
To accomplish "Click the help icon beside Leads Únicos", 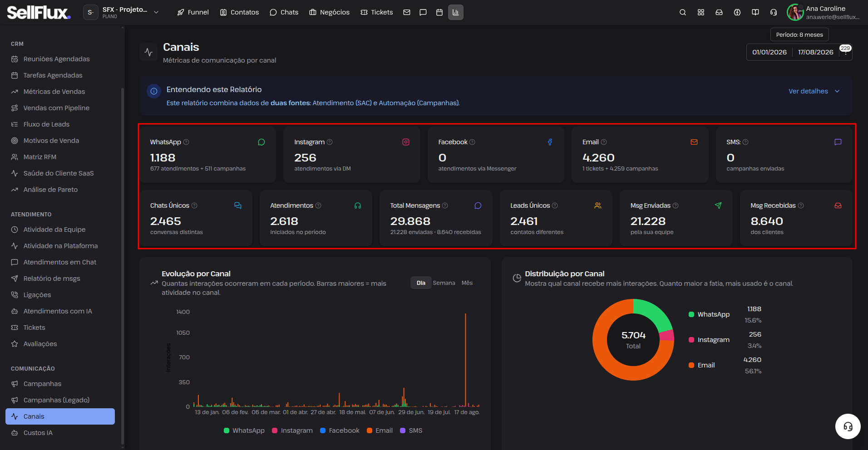I will [555, 205].
